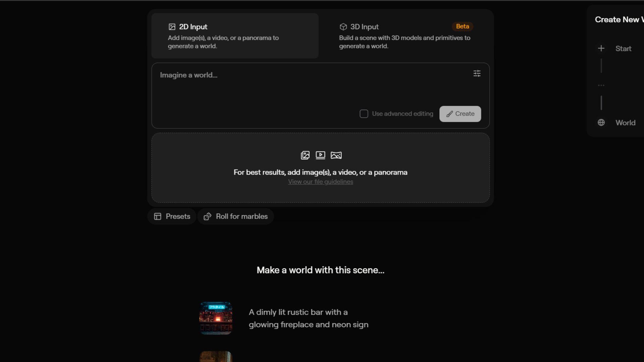Click the plus icon beside Start
This screenshot has width=644, height=362.
coord(601,49)
